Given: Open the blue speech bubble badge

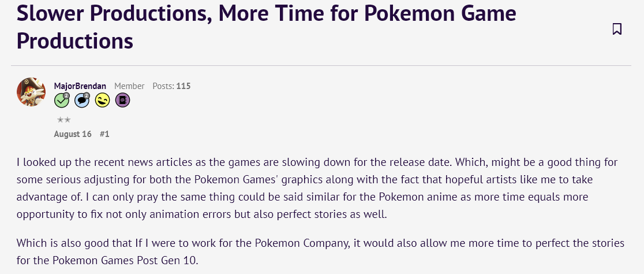Looking at the screenshot, I should point(82,100).
